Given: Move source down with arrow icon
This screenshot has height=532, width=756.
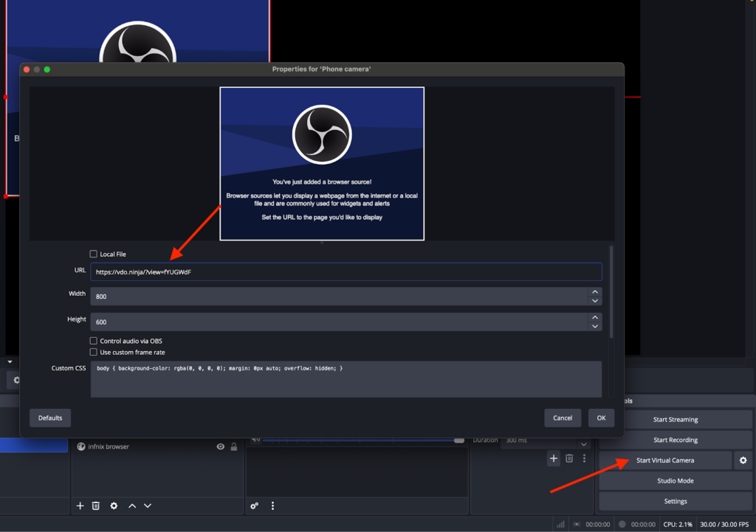Looking at the screenshot, I should pos(148,505).
